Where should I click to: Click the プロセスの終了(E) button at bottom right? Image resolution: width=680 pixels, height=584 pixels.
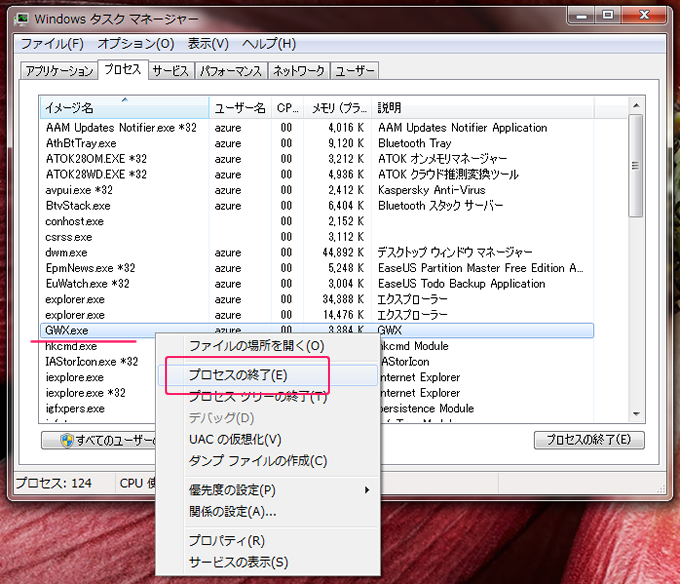point(589,440)
